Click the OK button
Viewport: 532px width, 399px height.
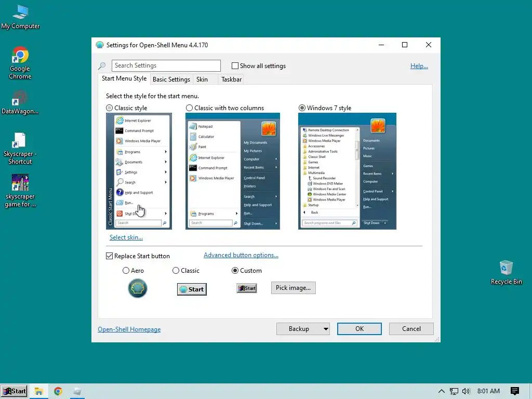[x=360, y=329]
